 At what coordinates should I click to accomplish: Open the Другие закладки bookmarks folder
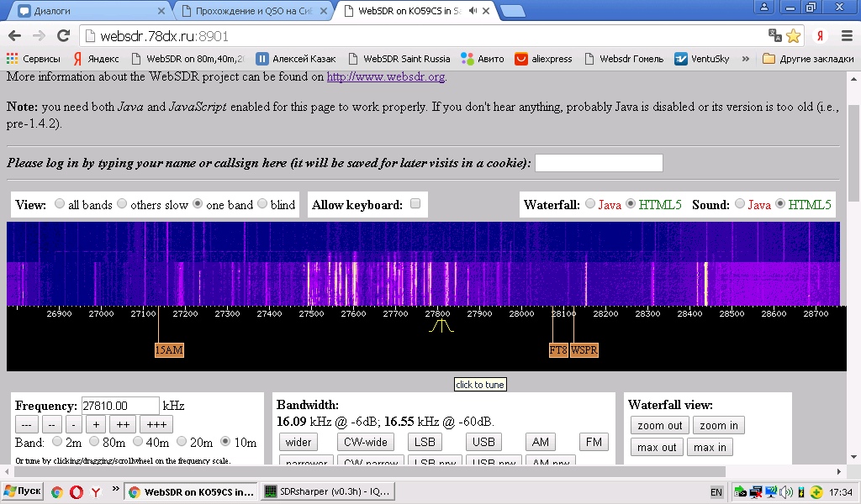point(808,59)
